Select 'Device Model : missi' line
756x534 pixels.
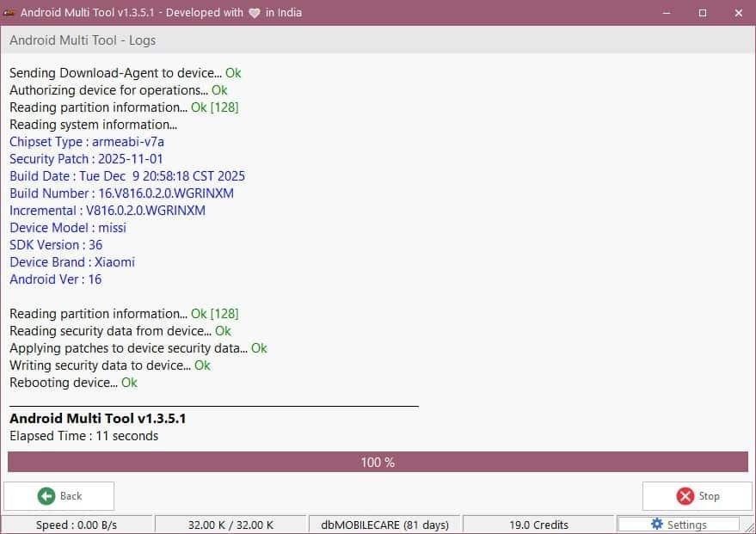point(67,228)
